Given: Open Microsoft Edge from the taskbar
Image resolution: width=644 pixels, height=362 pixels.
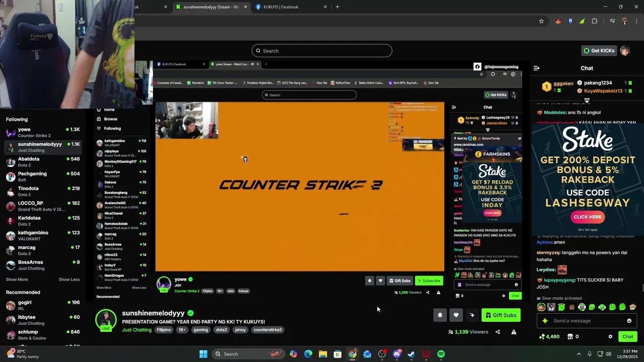Looking at the screenshot, I should click(x=308, y=354).
